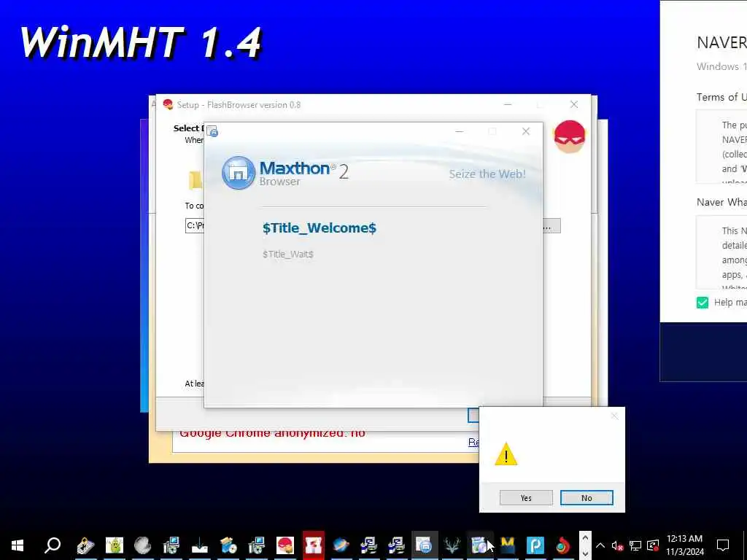Open the green creature taskbar app
This screenshot has height=560, width=747.
pos(115,545)
